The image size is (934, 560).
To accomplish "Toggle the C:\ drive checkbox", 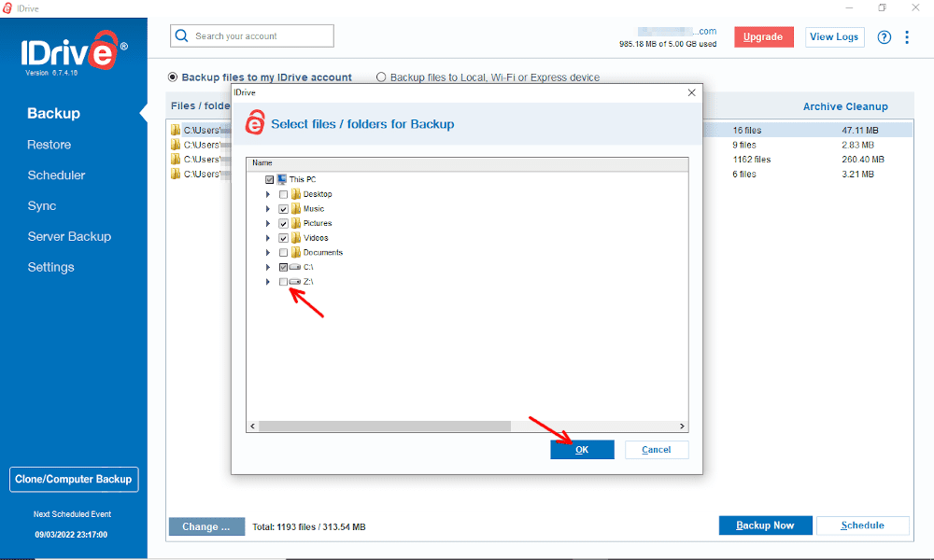I will [284, 267].
